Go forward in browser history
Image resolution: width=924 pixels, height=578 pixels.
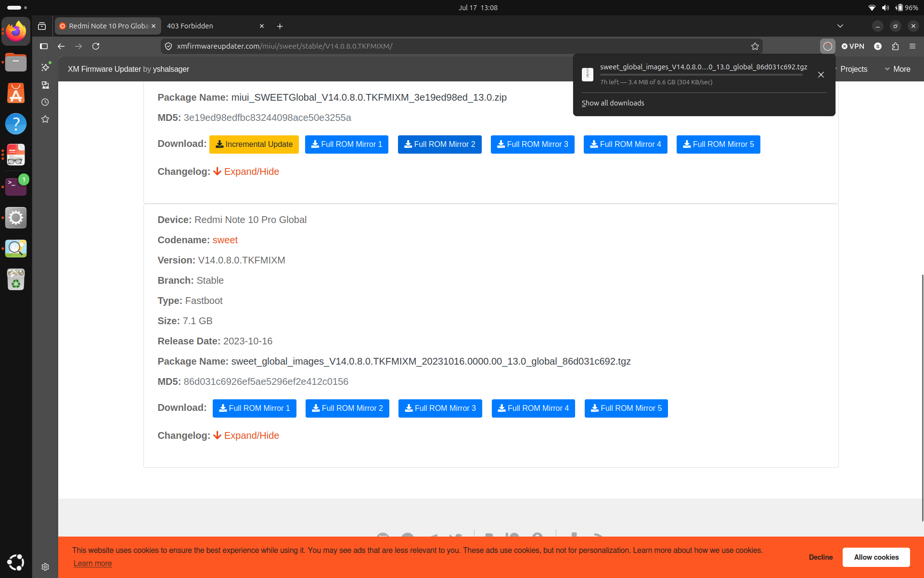78,46
